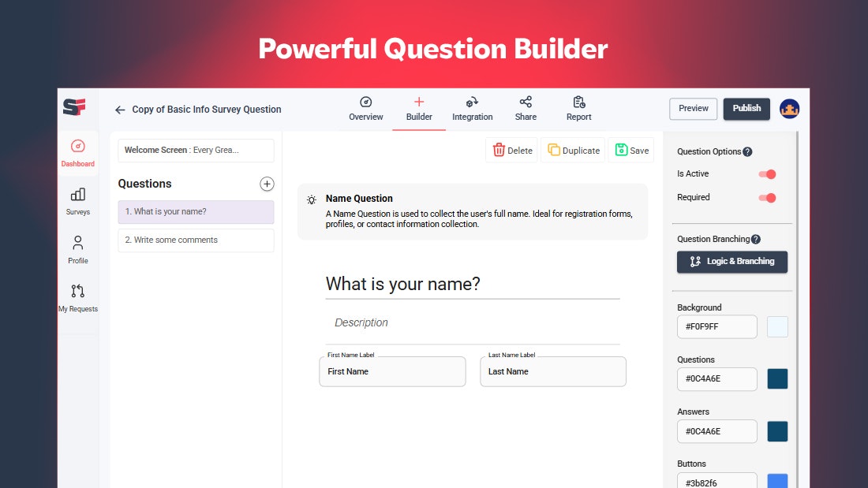Pick the Background color swatch

tap(777, 326)
